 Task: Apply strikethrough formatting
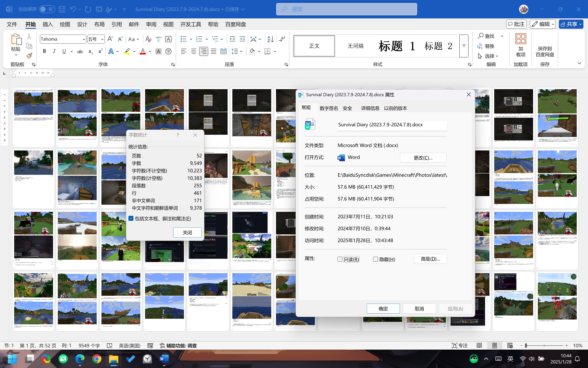[80, 51]
